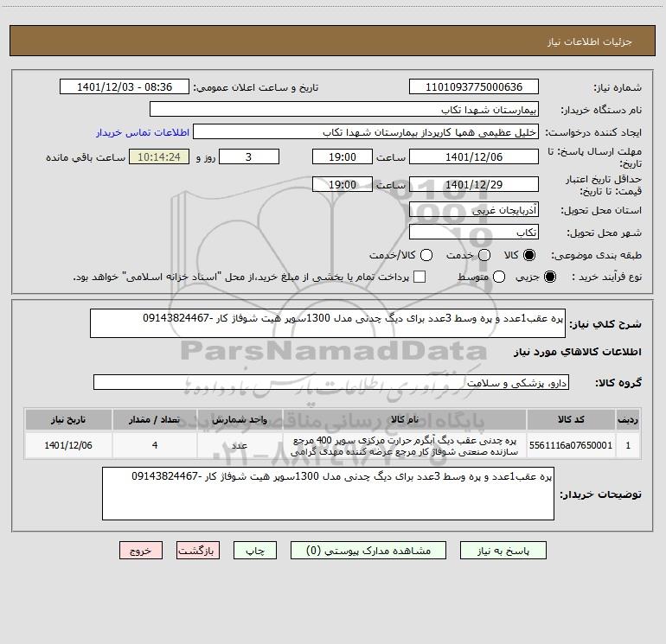Viewport: 666px width, 644px height.
Task: Click the جزئیات اطلاعات نیاز header title
Action: (x=589, y=41)
